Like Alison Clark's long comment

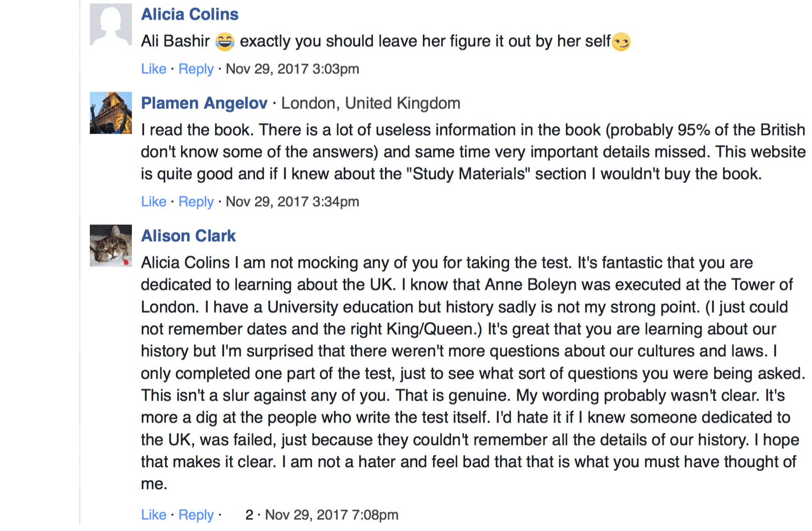tap(153, 515)
